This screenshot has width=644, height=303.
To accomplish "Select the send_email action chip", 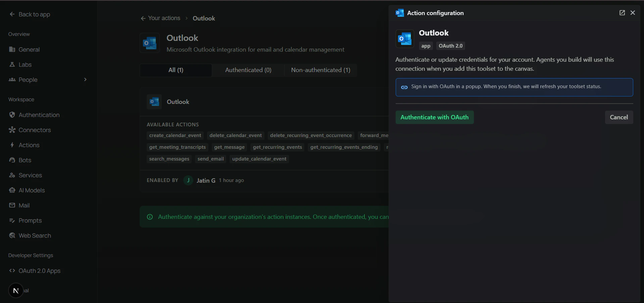I will [210, 159].
